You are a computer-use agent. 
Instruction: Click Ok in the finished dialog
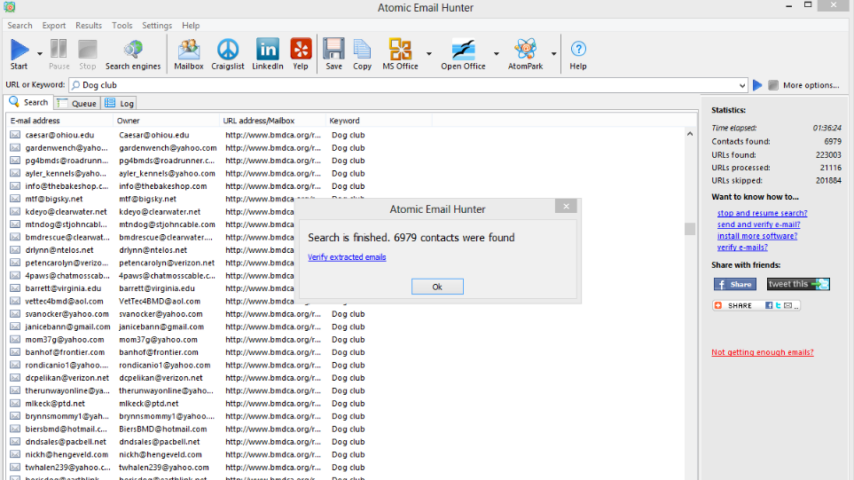pyautogui.click(x=437, y=287)
